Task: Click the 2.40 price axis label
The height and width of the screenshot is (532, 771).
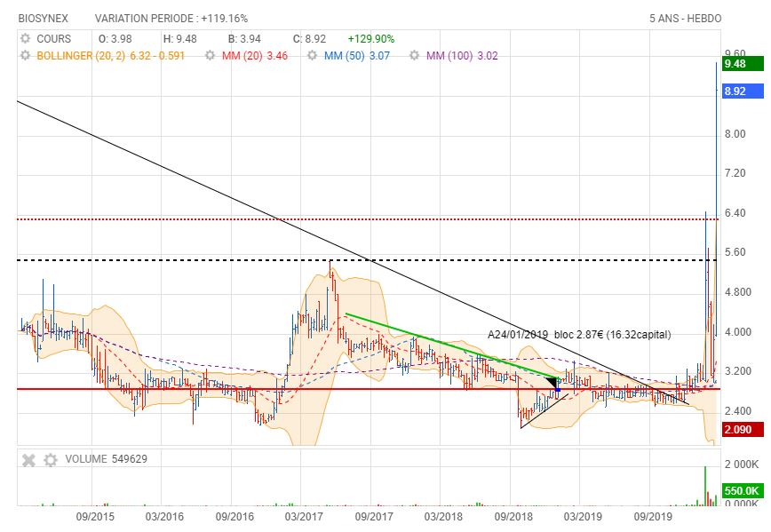Action: point(738,410)
